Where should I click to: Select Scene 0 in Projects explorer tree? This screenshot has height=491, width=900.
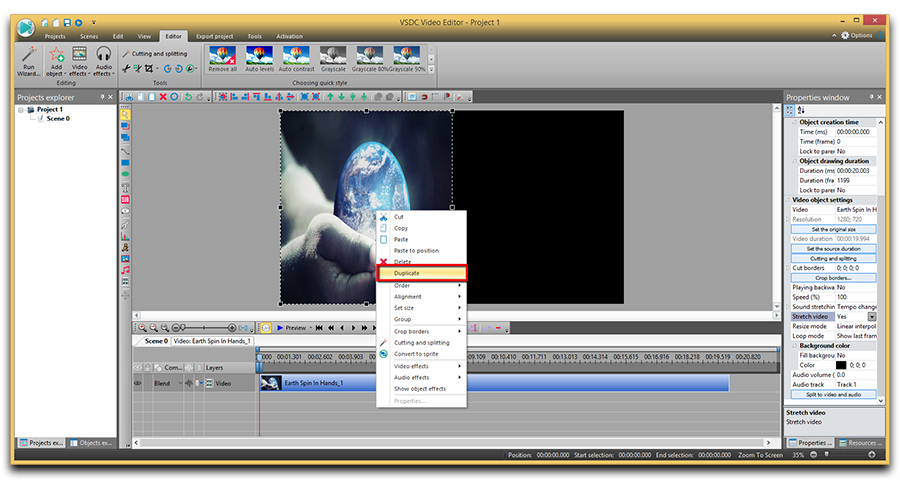pyautogui.click(x=58, y=119)
